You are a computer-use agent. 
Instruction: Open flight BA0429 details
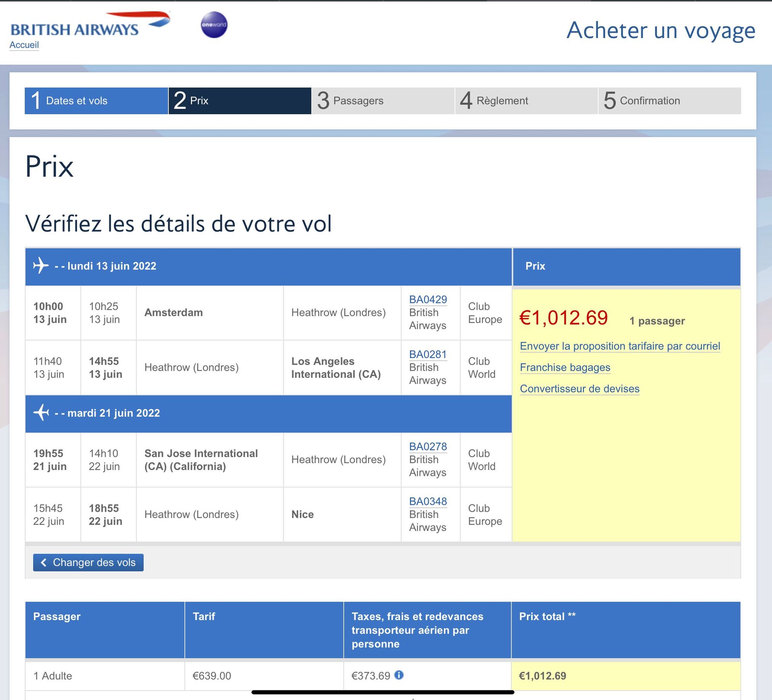pyautogui.click(x=428, y=299)
